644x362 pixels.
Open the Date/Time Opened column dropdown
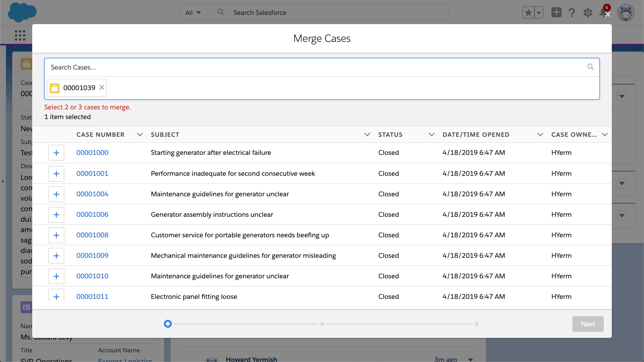click(x=540, y=134)
